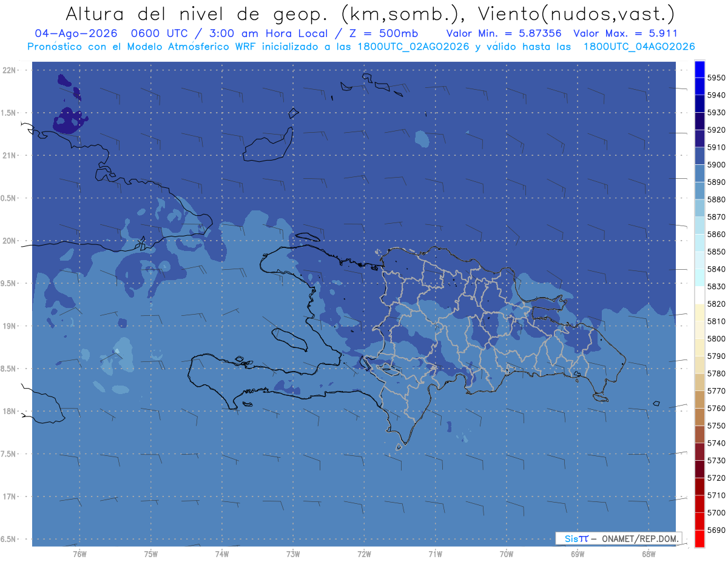Click the legend value 5760
This screenshot has height=562, width=728.
716,409
